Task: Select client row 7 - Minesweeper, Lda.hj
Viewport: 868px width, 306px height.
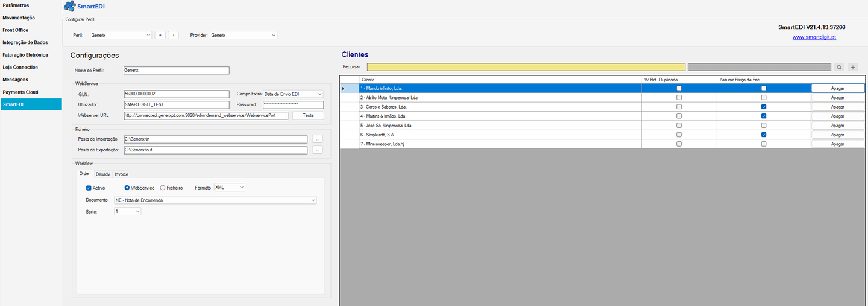Action: pyautogui.click(x=500, y=144)
